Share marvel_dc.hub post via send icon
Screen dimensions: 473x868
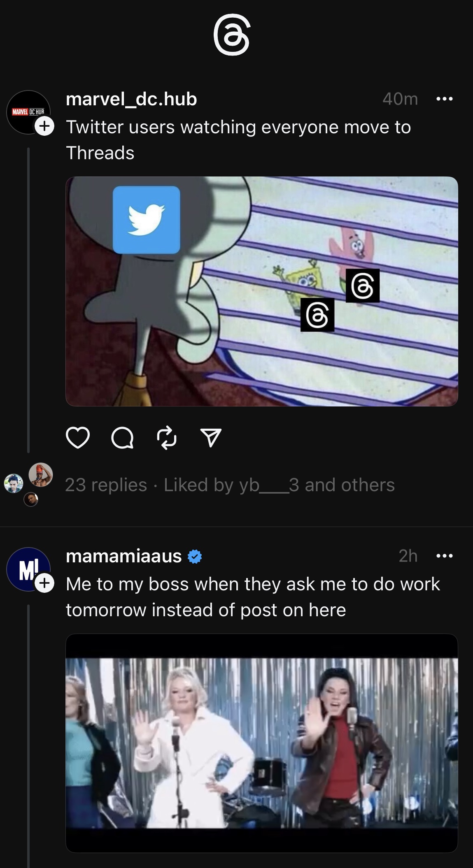pos(211,437)
